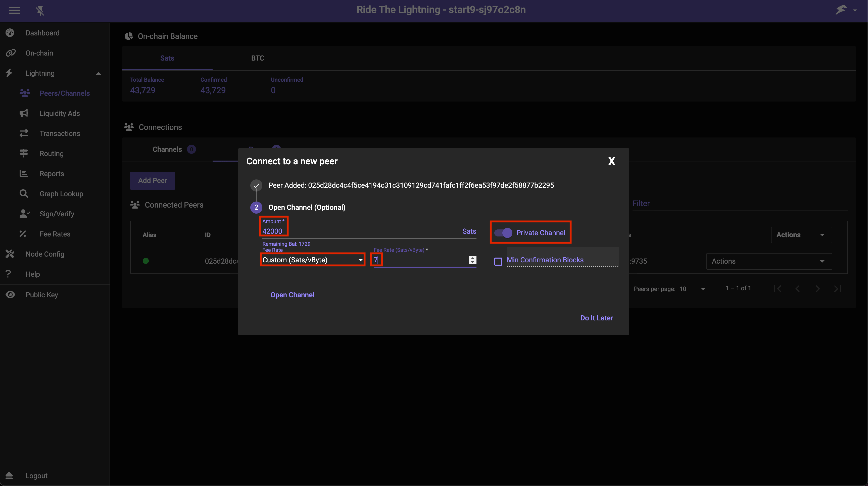Open the hamburger navigation menu

coord(15,11)
